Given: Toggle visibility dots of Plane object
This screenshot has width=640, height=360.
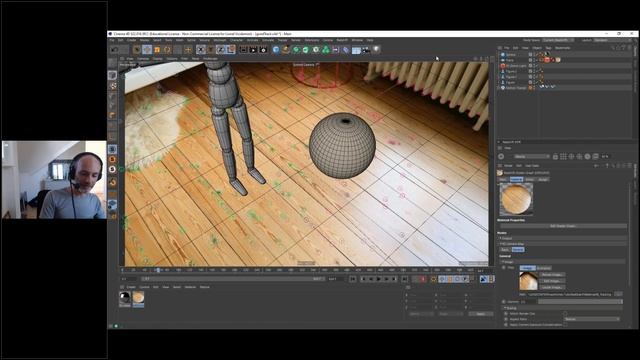Looking at the screenshot, I should coord(534,60).
